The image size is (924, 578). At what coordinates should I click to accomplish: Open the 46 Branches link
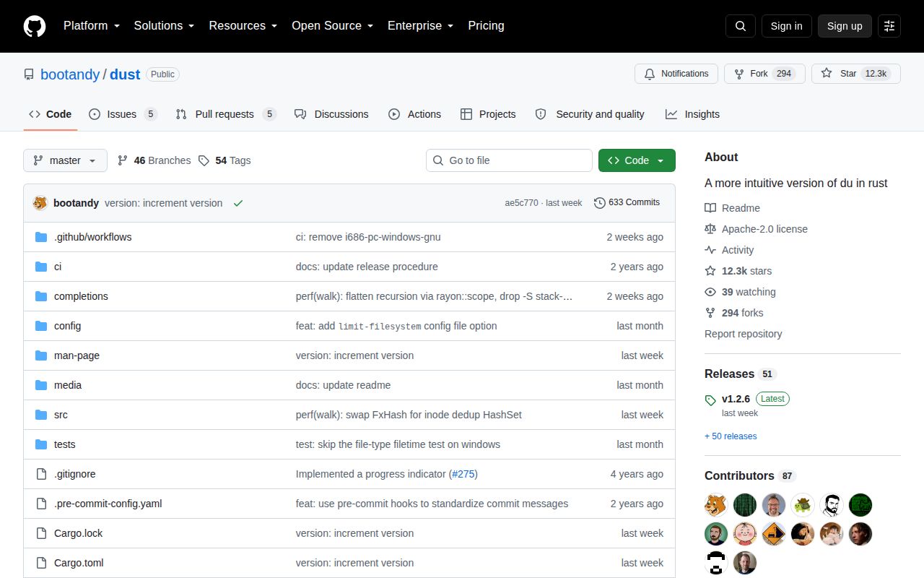[x=154, y=160]
